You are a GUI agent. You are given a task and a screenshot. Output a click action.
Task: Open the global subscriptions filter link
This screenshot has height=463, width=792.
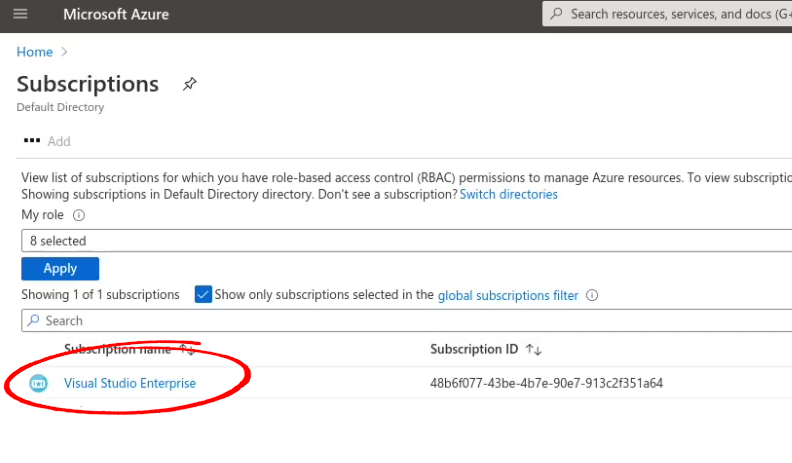pos(508,295)
